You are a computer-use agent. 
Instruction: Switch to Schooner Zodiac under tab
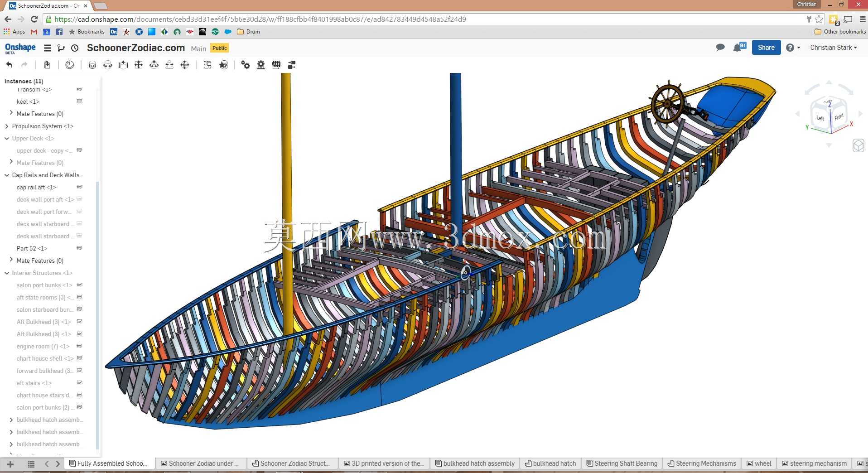(200, 463)
